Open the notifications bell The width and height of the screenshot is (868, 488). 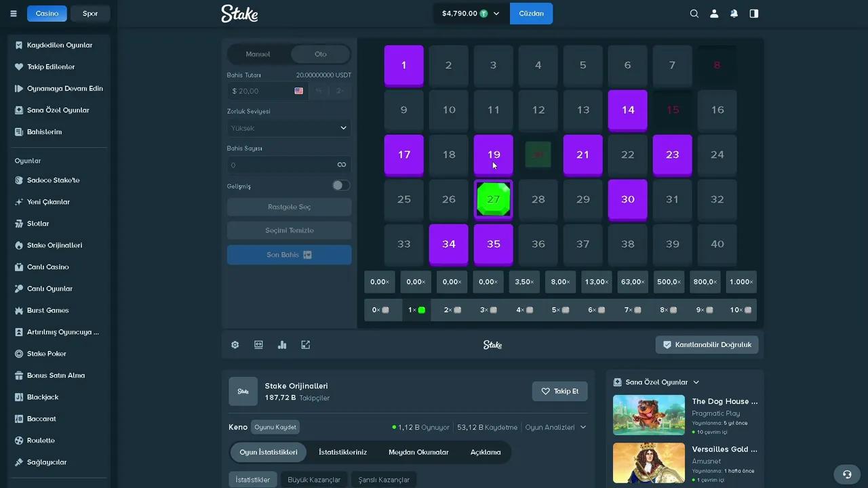pyautogui.click(x=734, y=14)
